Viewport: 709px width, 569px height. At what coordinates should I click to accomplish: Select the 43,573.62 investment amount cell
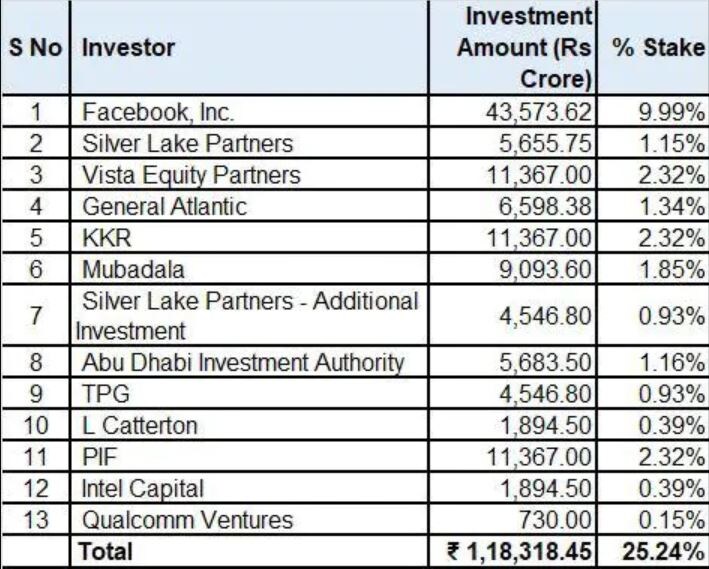pos(512,111)
